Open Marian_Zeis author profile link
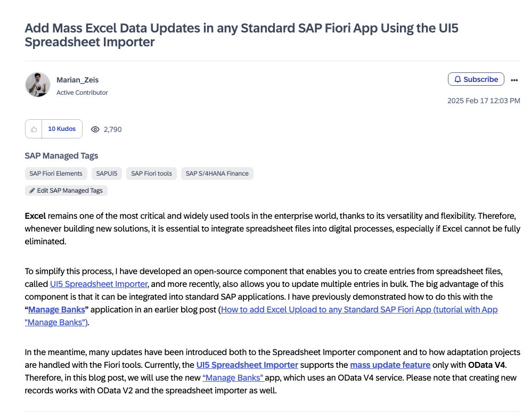 78,80
